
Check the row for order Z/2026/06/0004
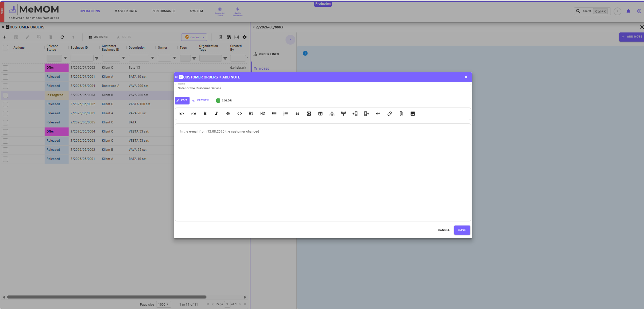[5, 86]
